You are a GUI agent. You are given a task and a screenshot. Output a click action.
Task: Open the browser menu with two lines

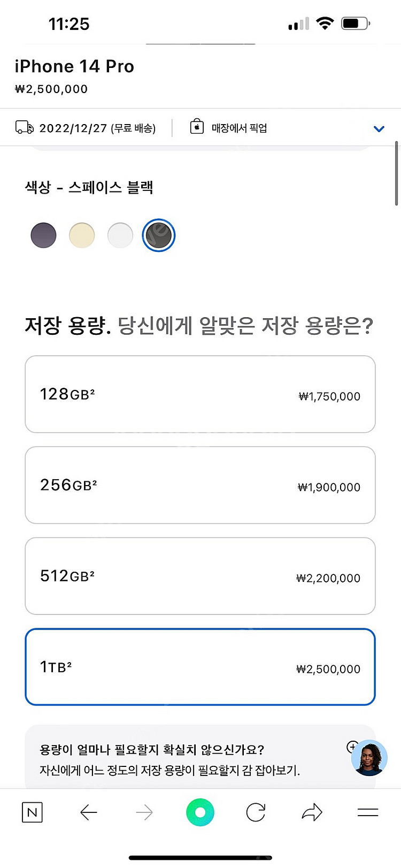(x=368, y=812)
